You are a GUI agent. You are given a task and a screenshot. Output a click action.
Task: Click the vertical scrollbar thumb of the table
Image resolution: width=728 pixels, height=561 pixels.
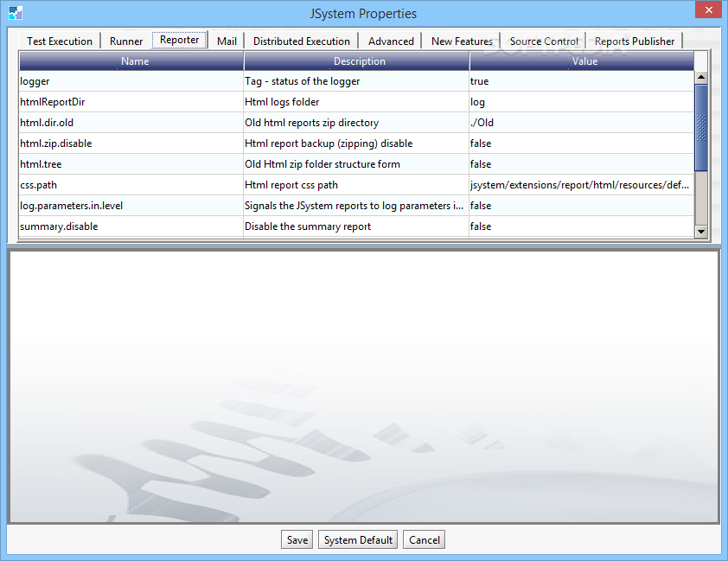701,128
